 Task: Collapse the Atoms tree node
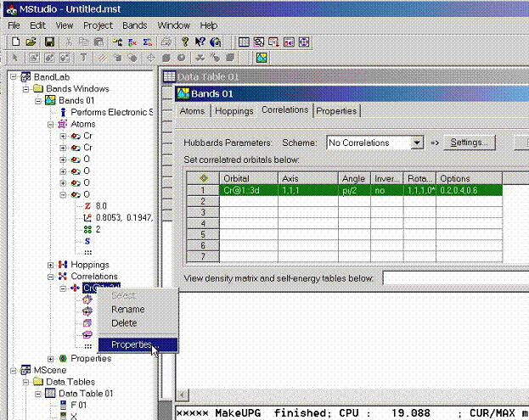point(51,124)
